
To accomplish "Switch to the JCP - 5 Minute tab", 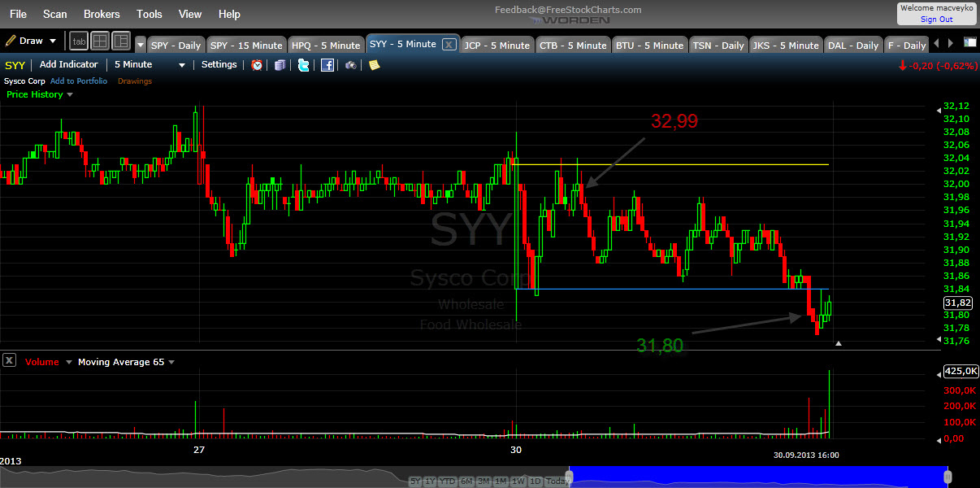I will (496, 45).
